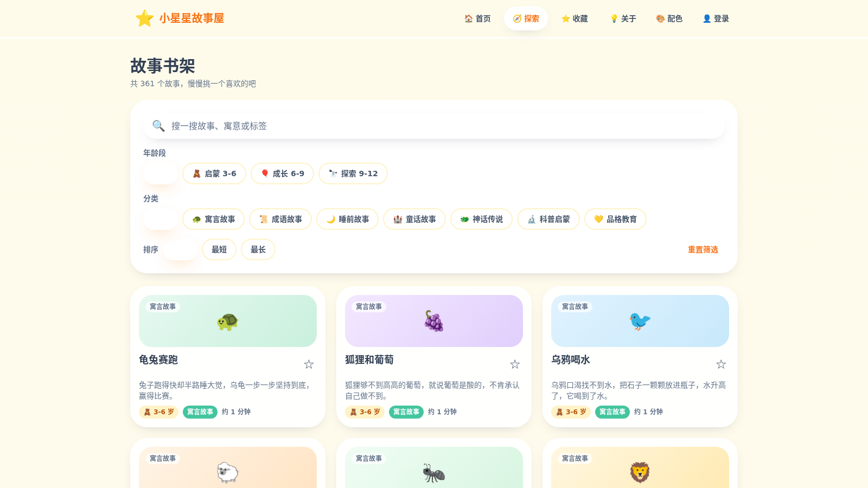Select the 神话传说 category chip
The width and height of the screenshot is (868, 488).
481,219
